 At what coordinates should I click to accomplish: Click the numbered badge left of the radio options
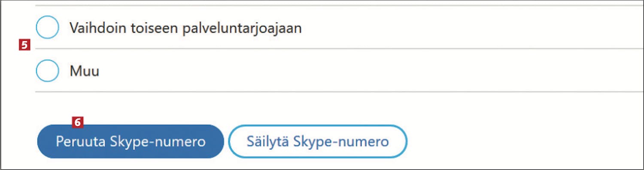[x=25, y=45]
